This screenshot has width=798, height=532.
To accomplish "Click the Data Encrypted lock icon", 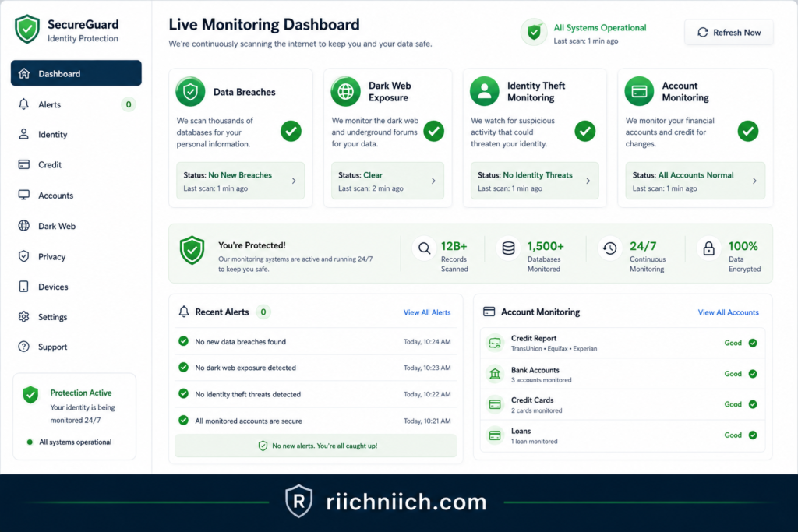I will (x=709, y=248).
